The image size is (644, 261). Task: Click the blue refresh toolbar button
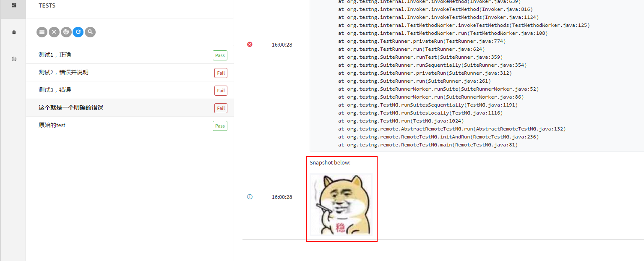[78, 32]
